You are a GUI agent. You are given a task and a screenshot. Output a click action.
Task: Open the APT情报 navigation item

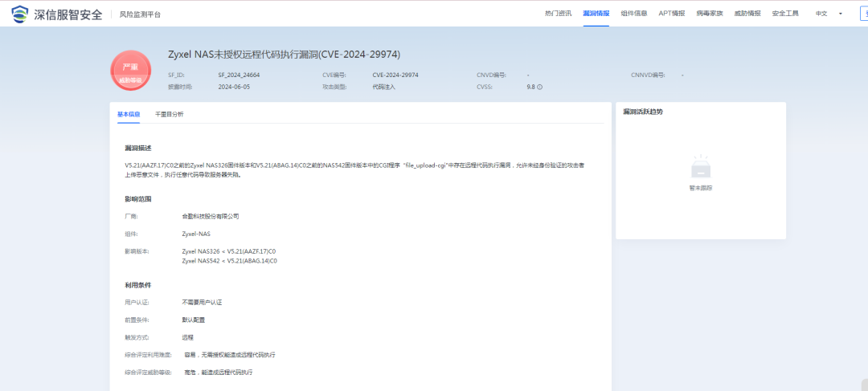(x=671, y=14)
